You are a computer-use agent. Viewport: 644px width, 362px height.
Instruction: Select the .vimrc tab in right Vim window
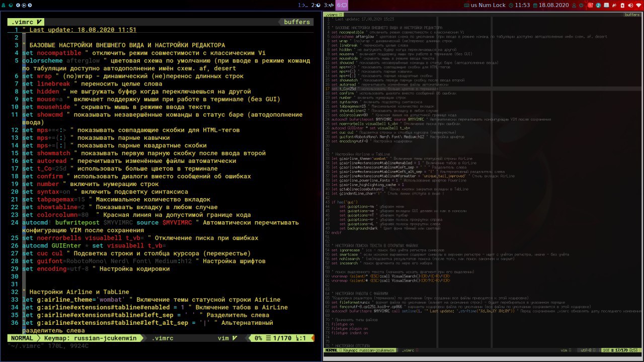click(x=334, y=15)
